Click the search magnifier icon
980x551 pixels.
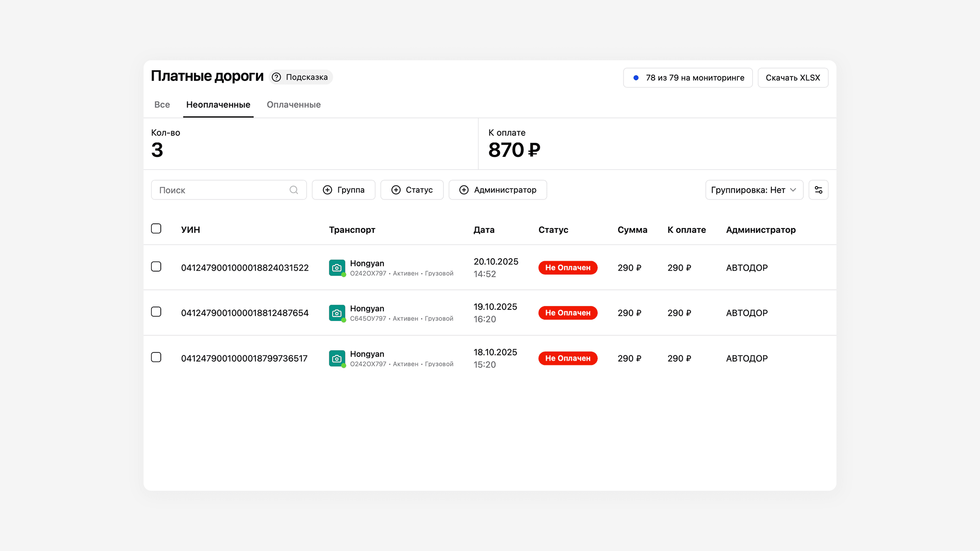294,190
